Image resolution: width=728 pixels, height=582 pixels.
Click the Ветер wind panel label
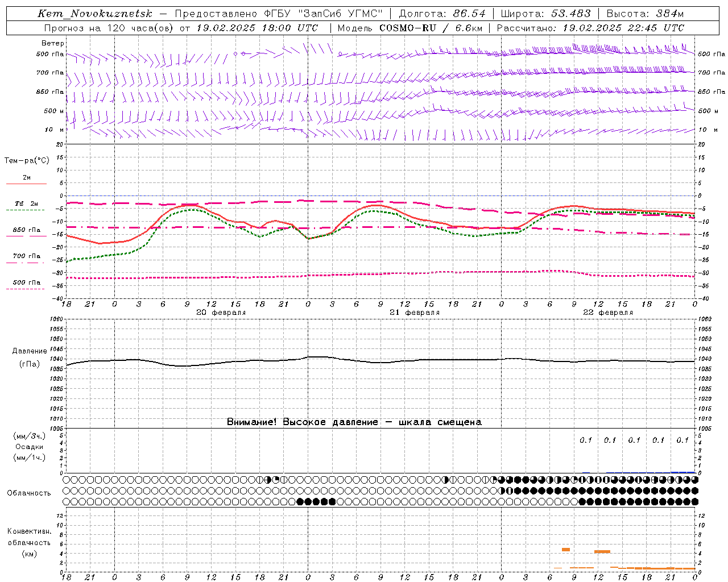pos(53,43)
